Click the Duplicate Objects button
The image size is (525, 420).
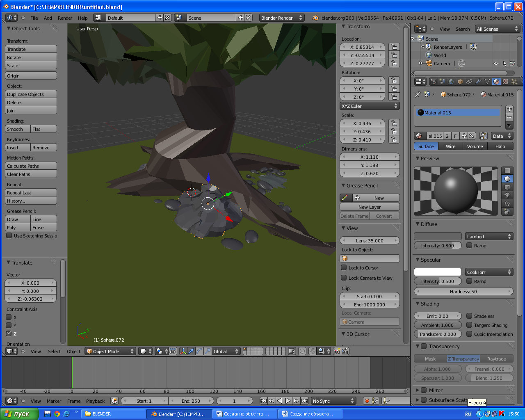click(x=31, y=94)
